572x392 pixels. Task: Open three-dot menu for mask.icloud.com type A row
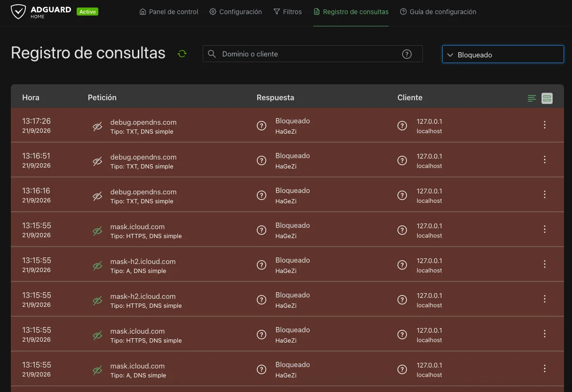[x=545, y=368]
